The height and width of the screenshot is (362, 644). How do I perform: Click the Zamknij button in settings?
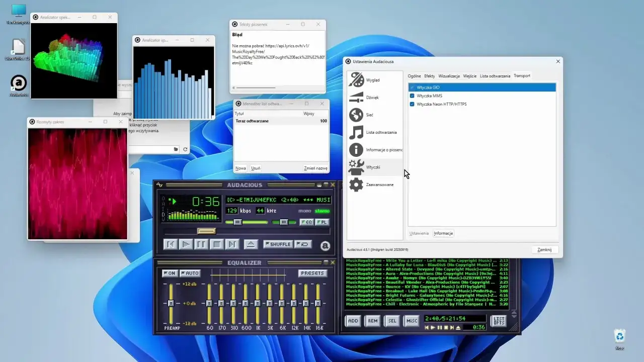[x=544, y=250]
